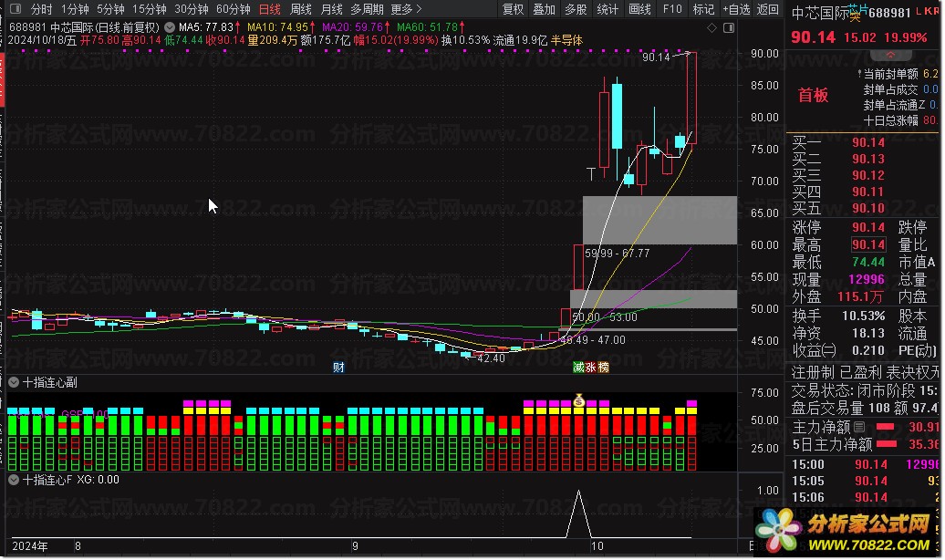945x560 pixels.
Task: Collapse the 十指连心副 indicator dropdown
Action: tap(14, 382)
